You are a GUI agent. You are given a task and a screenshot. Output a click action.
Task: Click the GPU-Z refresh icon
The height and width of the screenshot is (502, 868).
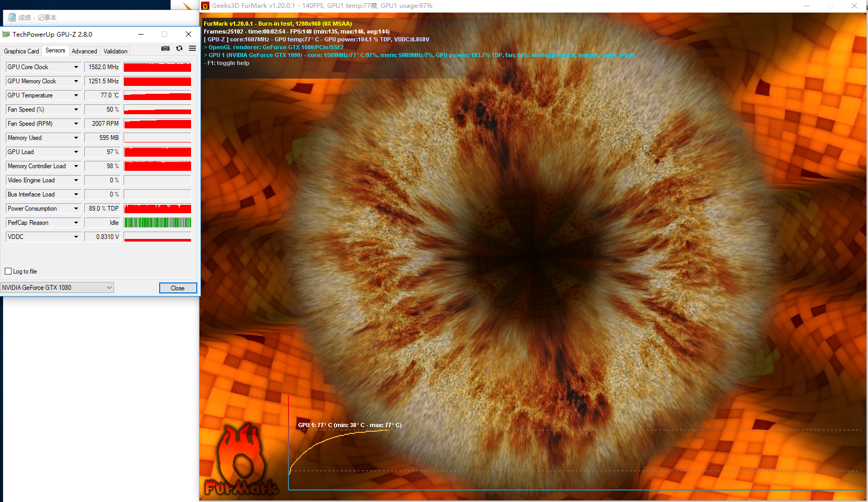[x=180, y=48]
